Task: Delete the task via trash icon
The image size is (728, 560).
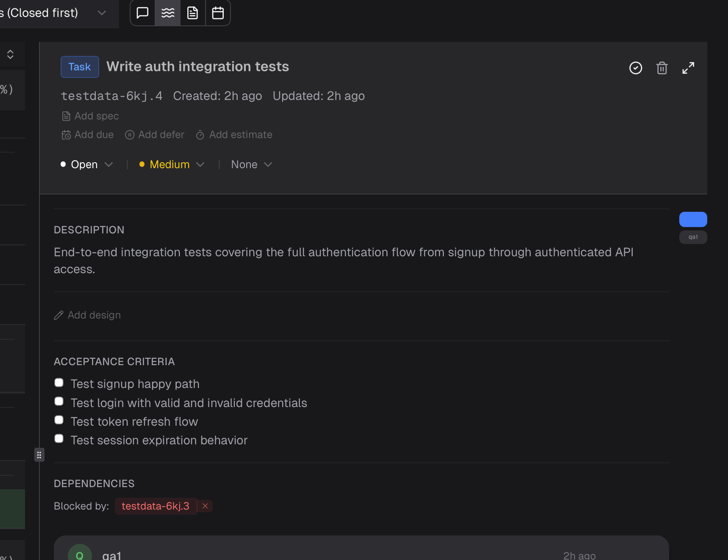Action: [x=662, y=68]
